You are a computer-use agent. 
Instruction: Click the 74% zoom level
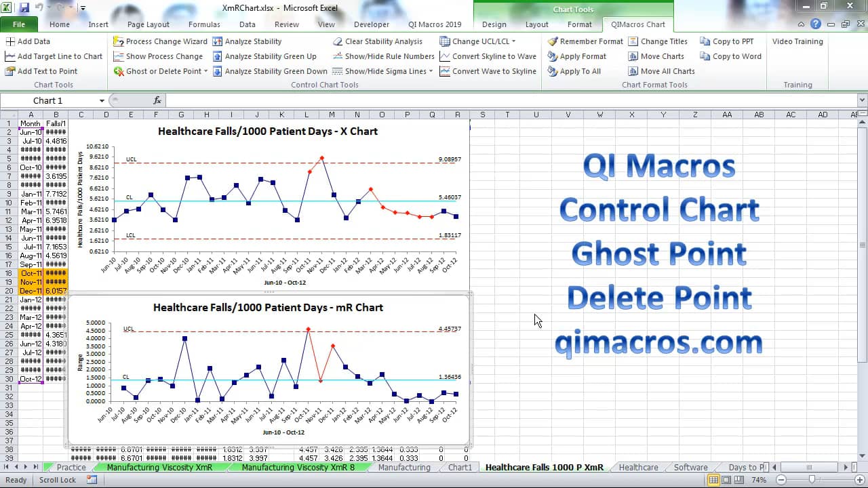point(759,480)
